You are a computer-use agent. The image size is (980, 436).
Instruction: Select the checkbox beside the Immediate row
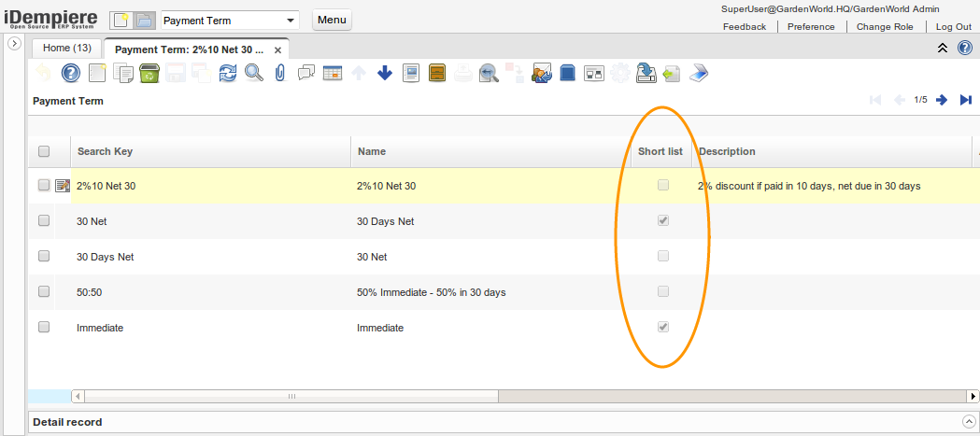click(x=44, y=328)
